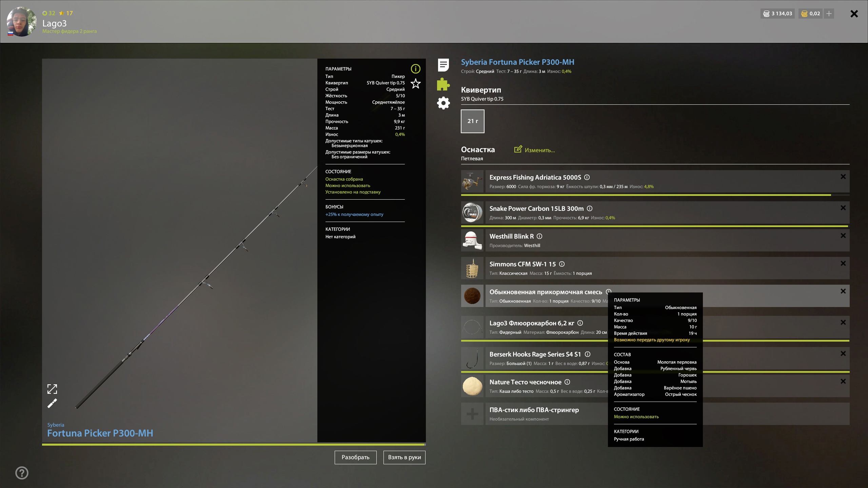Click the SYB Quiver tip 0.75 label
868x488 pixels.
[482, 99]
